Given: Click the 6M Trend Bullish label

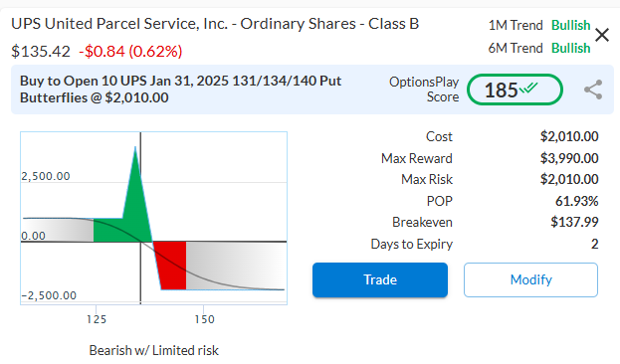Looking at the screenshot, I should tap(570, 48).
